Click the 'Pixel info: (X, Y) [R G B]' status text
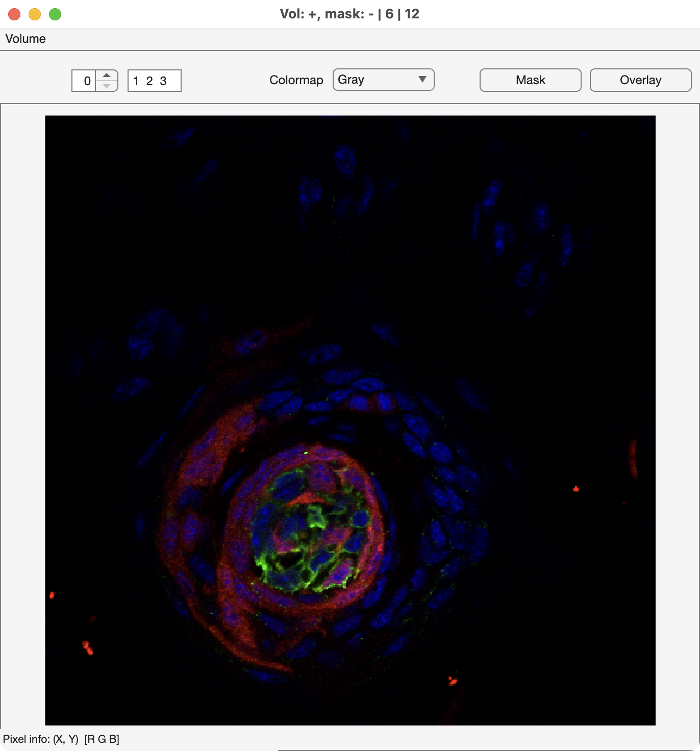 point(61,739)
